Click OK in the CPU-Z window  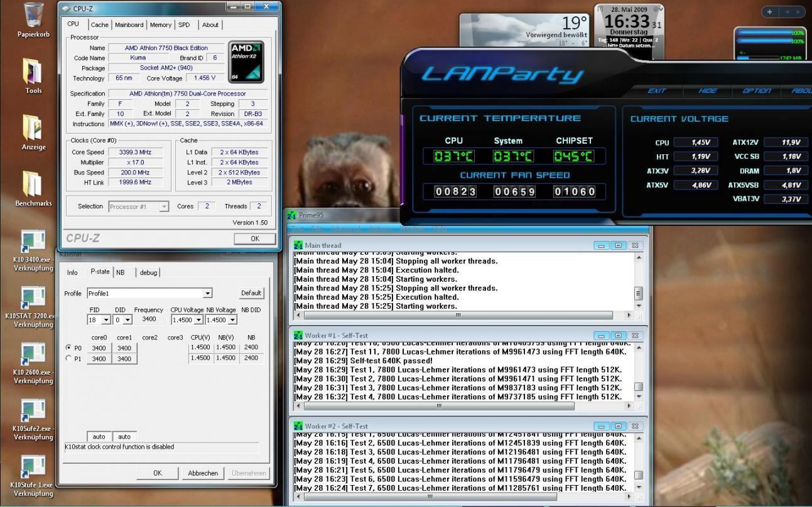pos(254,238)
